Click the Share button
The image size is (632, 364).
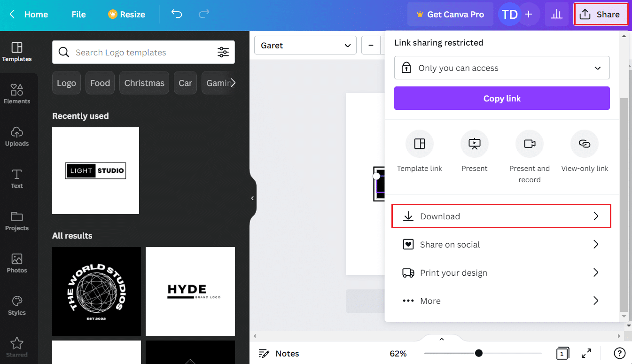coord(601,14)
